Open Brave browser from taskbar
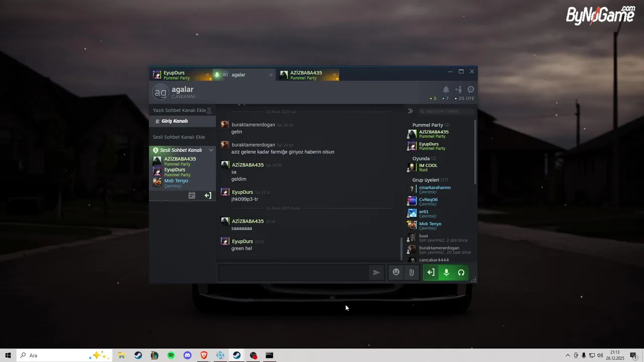The image size is (644, 362). 204,355
